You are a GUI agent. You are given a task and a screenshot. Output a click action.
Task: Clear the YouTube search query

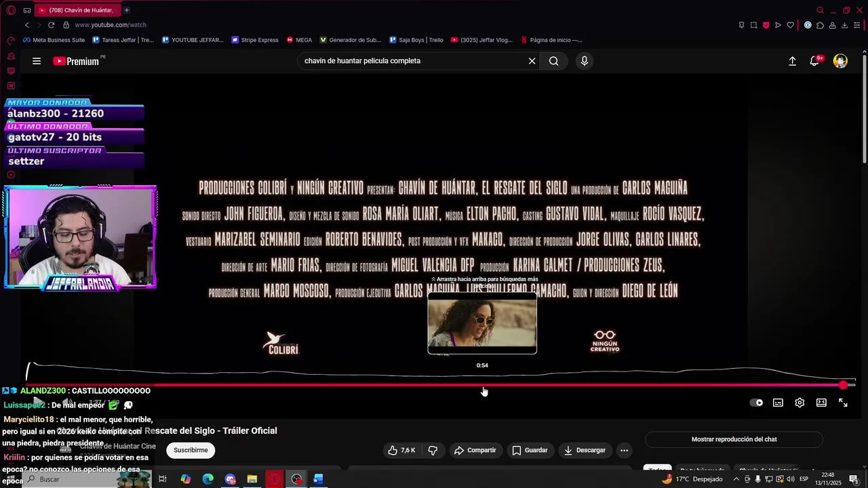click(x=532, y=61)
